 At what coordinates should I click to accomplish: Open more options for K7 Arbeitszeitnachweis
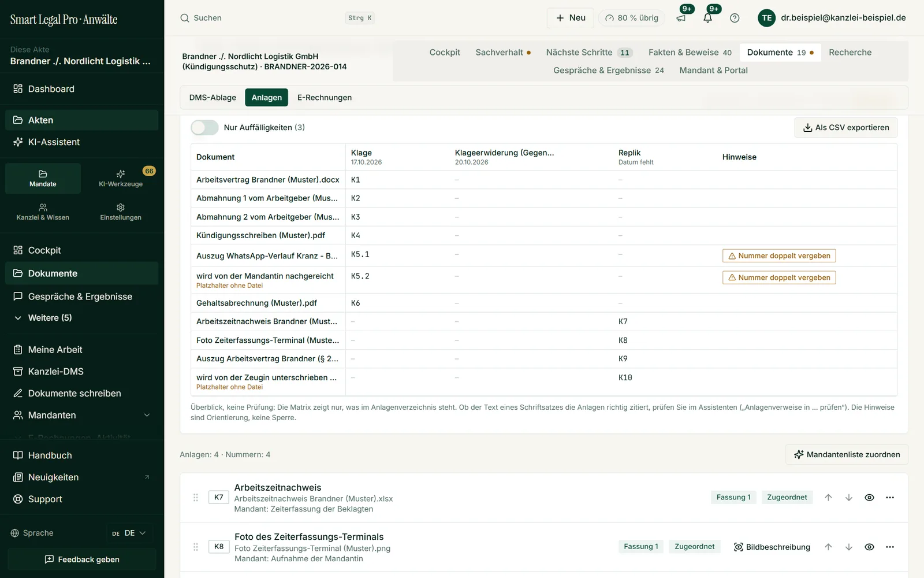click(x=890, y=498)
